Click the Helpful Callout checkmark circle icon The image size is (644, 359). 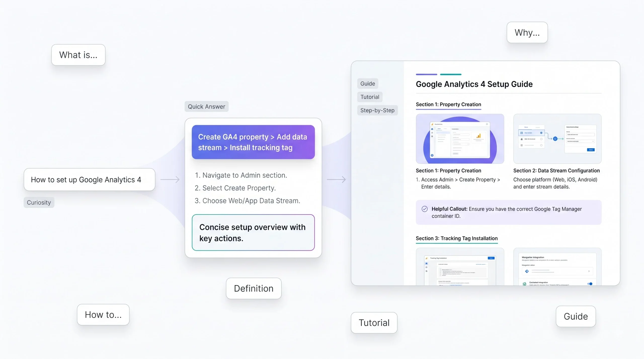425,209
